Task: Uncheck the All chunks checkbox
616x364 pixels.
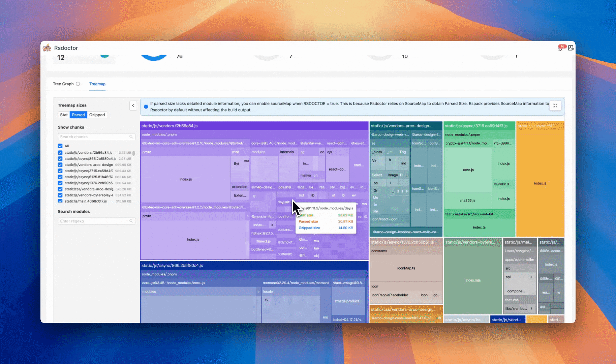Action: (x=60, y=146)
